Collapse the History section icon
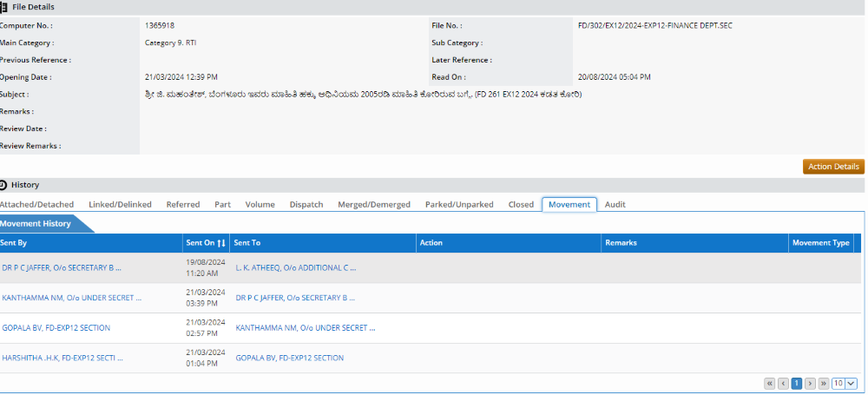 [4, 185]
